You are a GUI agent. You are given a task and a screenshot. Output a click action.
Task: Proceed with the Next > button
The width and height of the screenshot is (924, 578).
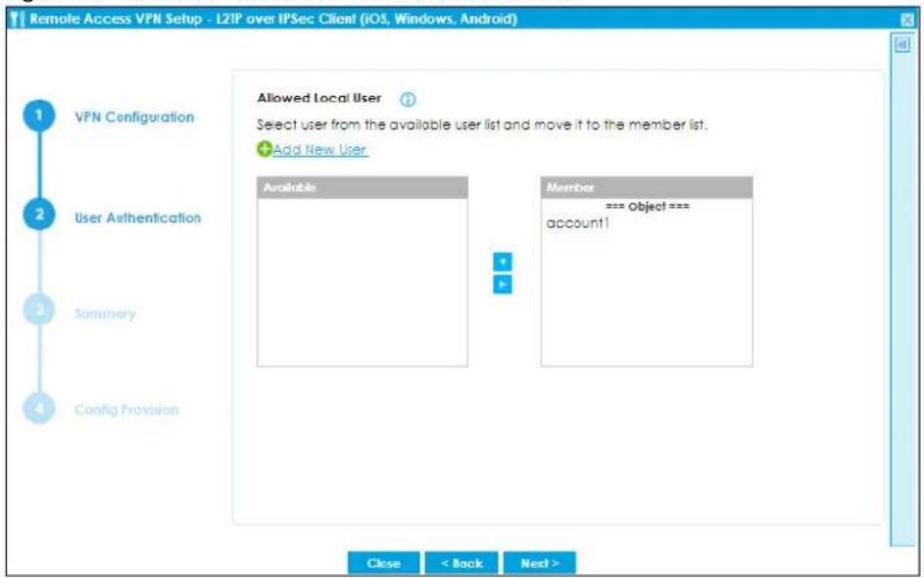[539, 563]
